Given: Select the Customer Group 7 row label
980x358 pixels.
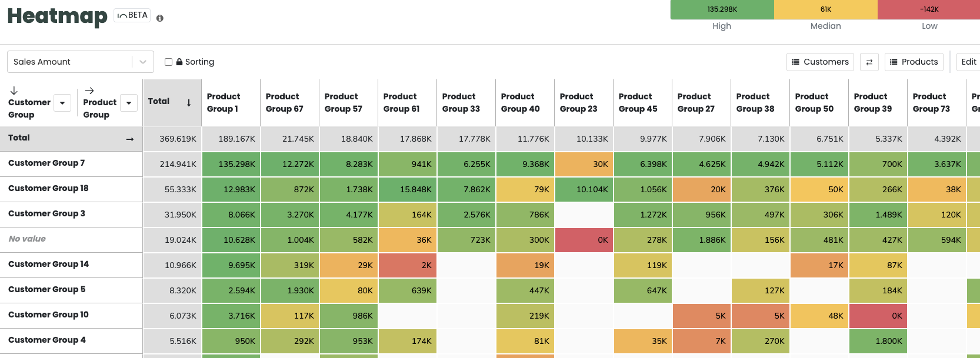Looking at the screenshot, I should 47,164.
